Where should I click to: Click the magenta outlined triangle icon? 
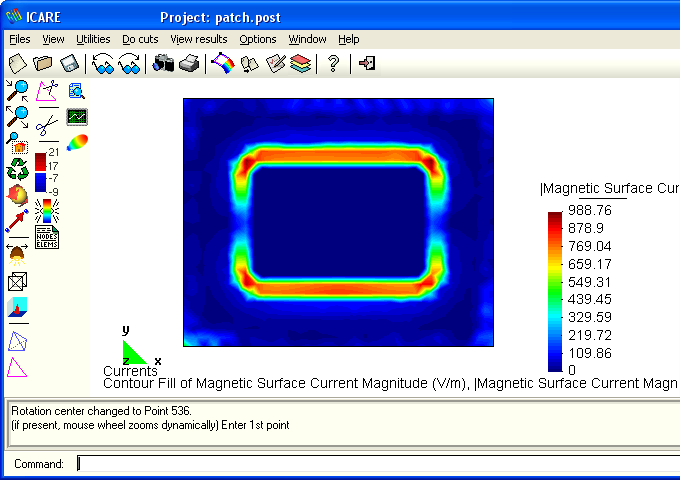(x=17, y=368)
